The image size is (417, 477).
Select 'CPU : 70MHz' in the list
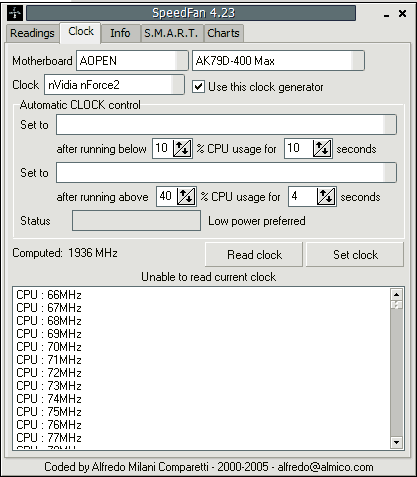click(x=49, y=347)
